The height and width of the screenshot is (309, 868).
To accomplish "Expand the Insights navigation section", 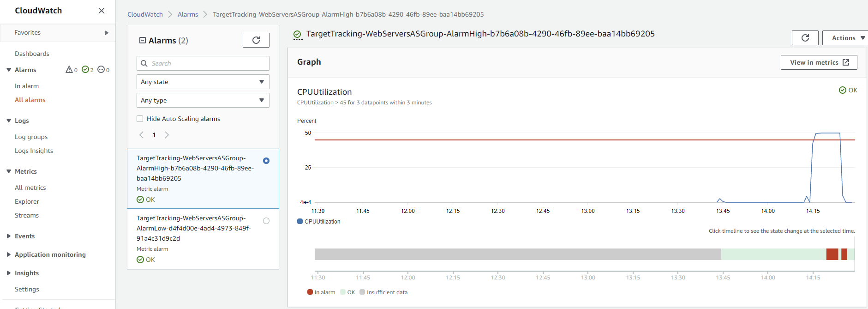I will click(x=9, y=273).
